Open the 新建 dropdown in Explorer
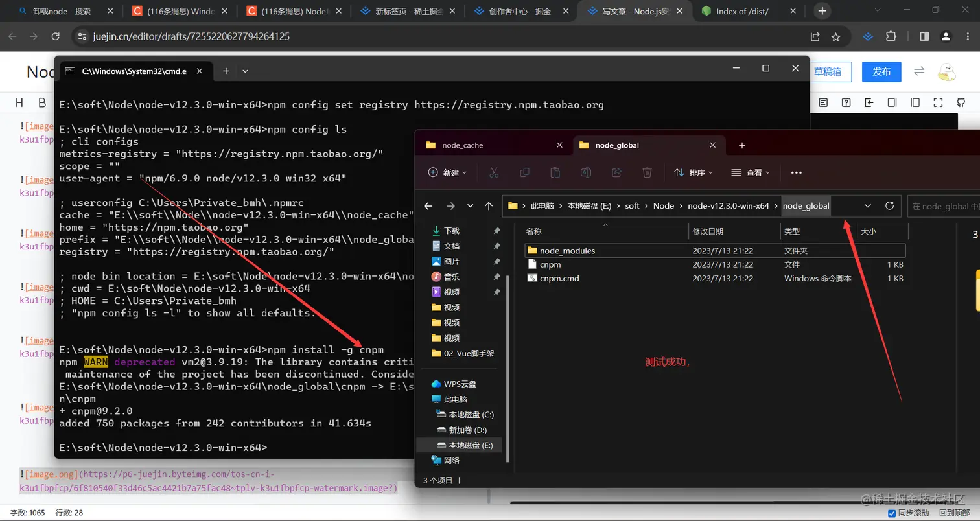The image size is (980, 521). pyautogui.click(x=448, y=172)
